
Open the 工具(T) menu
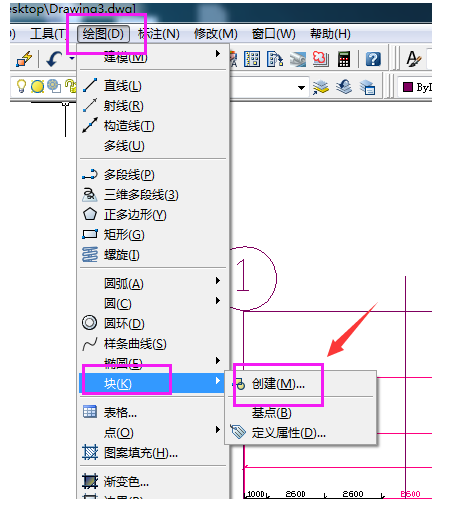point(49,34)
